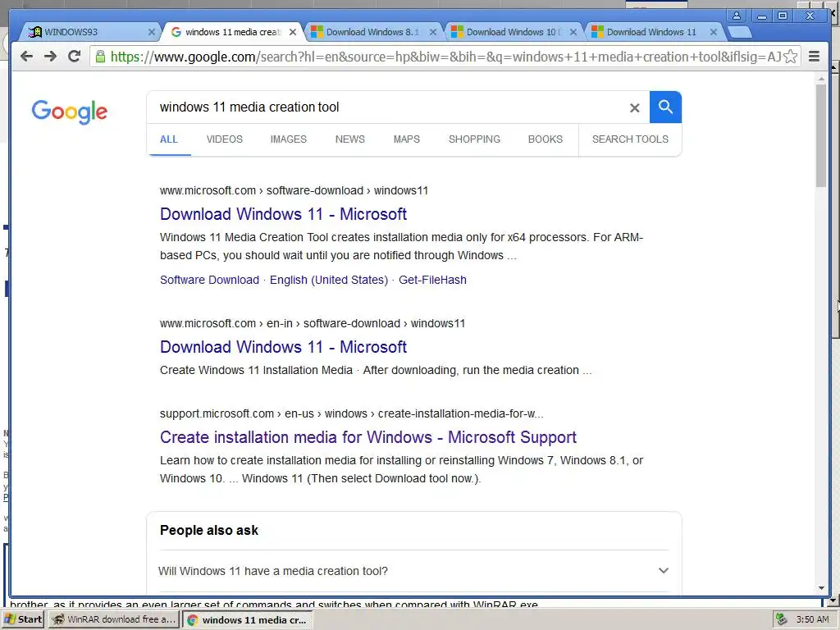The width and height of the screenshot is (840, 630).
Task: Click the green padlock security icon
Action: (100, 57)
